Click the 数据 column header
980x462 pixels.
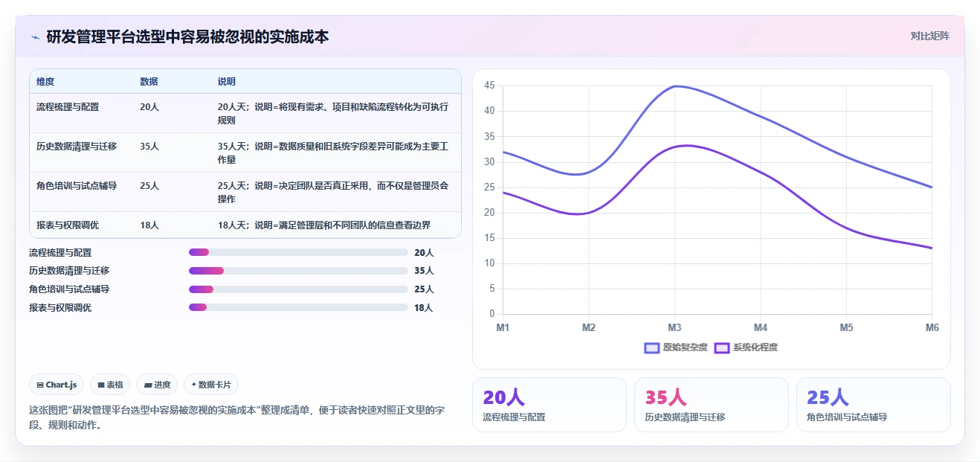pos(149,82)
